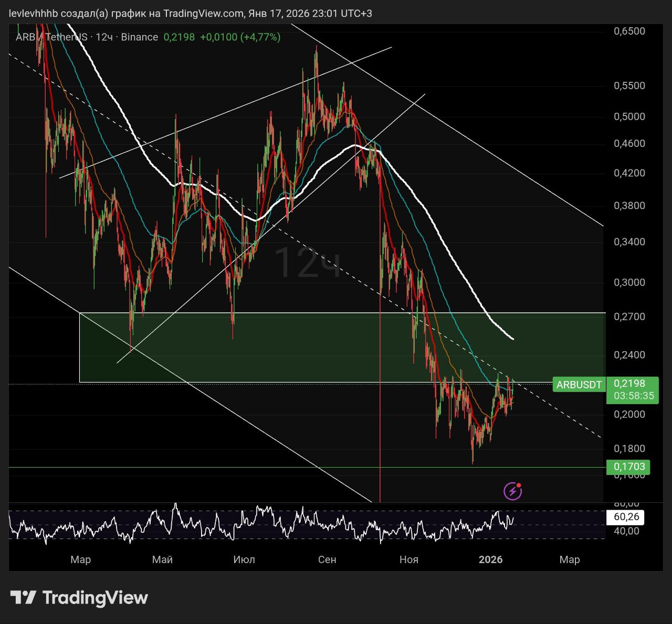Click the TradingView logo icon at bottom
Viewport: 672px width, 624px height.
(23, 597)
